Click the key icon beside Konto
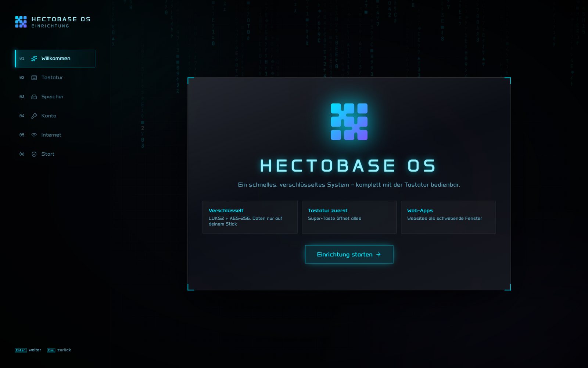Image resolution: width=588 pixels, height=368 pixels. [x=34, y=116]
